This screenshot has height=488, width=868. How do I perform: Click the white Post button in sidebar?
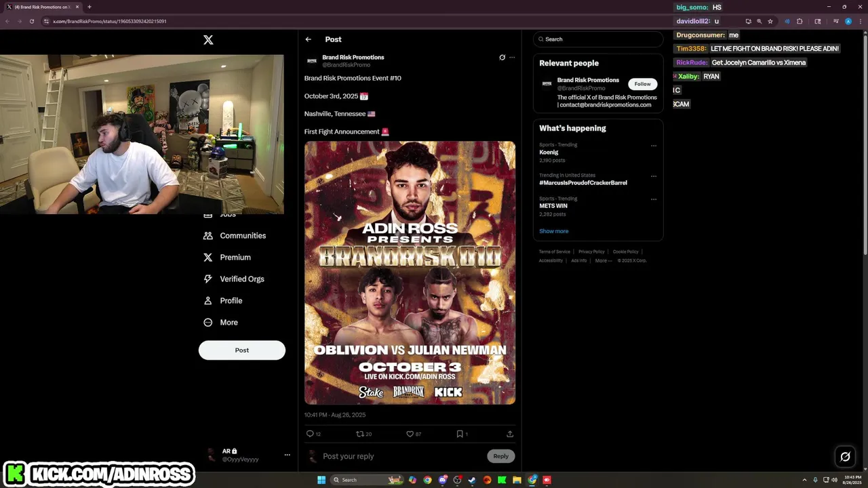[242, 350]
